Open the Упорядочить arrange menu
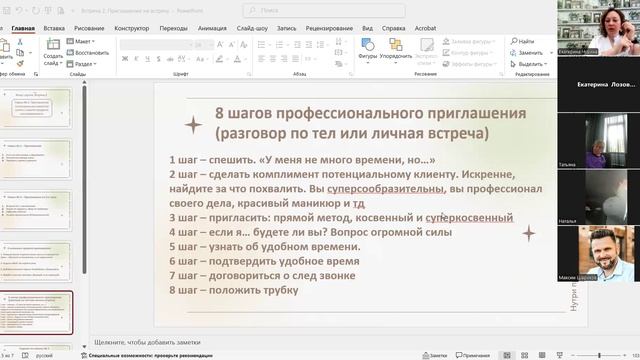The width and height of the screenshot is (640, 360). click(x=396, y=51)
